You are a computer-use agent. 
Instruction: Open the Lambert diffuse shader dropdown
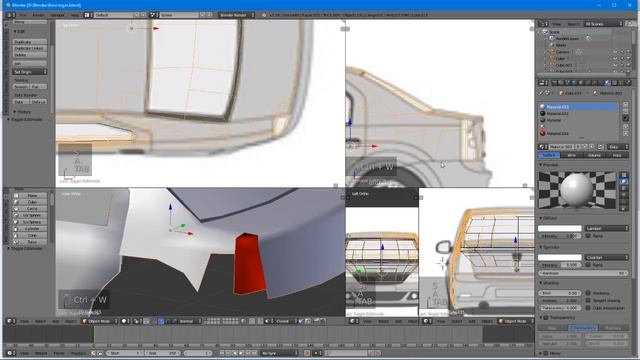(607, 228)
